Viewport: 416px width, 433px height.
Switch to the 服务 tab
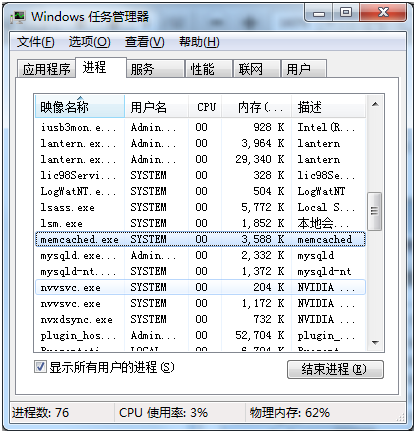click(155, 69)
